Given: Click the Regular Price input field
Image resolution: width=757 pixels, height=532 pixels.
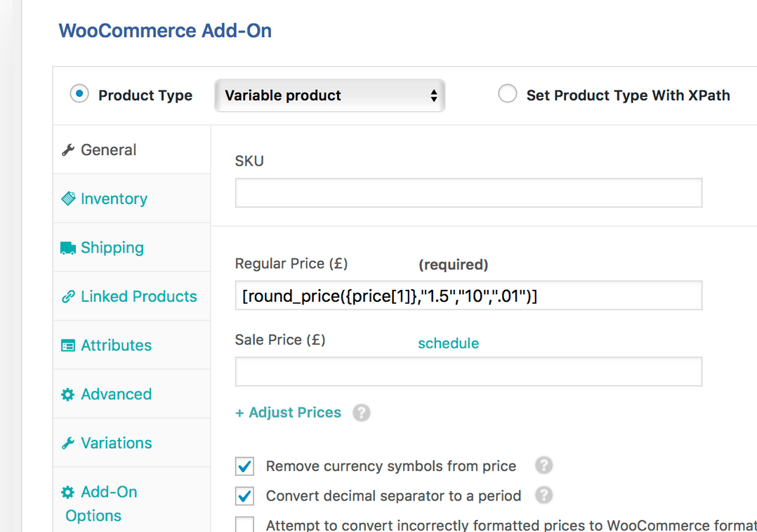Looking at the screenshot, I should pos(469,295).
